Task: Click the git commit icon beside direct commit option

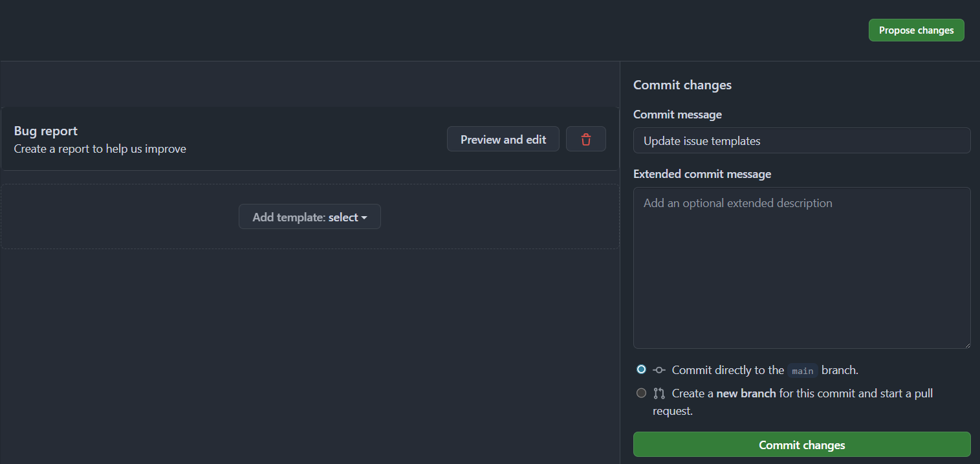Action: coord(659,370)
